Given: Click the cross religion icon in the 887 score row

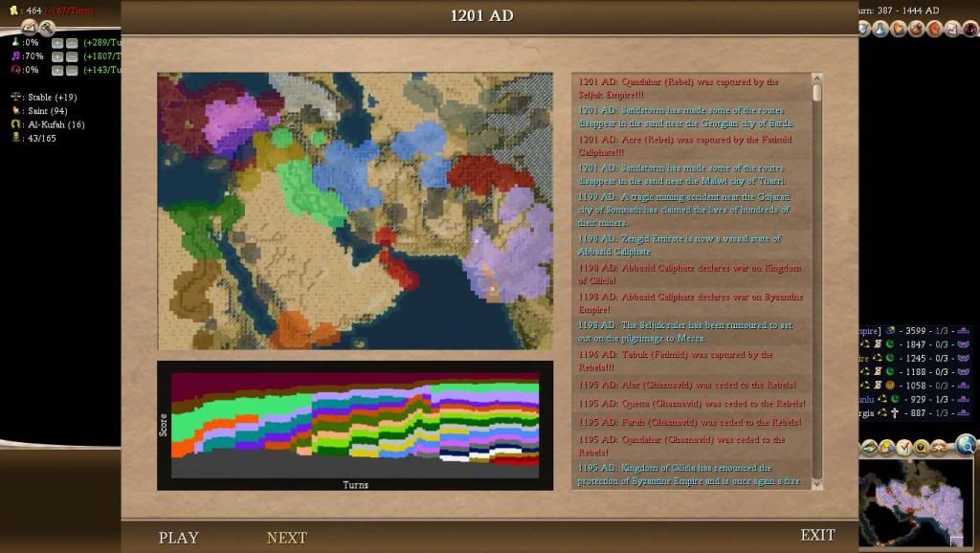Looking at the screenshot, I should click(x=895, y=413).
